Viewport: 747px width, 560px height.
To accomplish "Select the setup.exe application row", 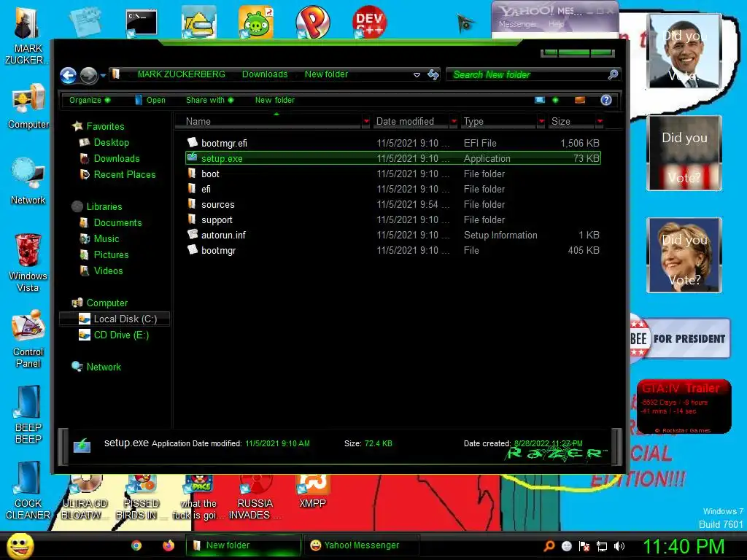I will 393,158.
